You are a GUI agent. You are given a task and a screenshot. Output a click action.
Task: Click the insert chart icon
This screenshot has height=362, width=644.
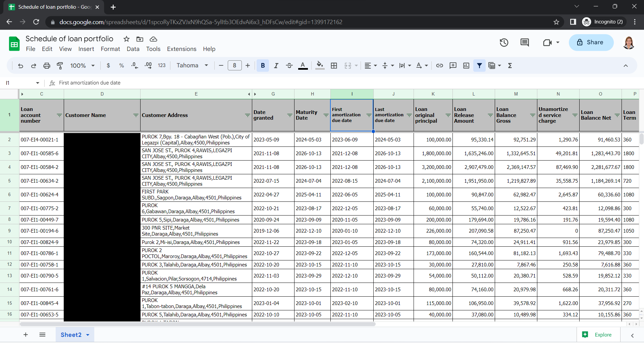(466, 66)
